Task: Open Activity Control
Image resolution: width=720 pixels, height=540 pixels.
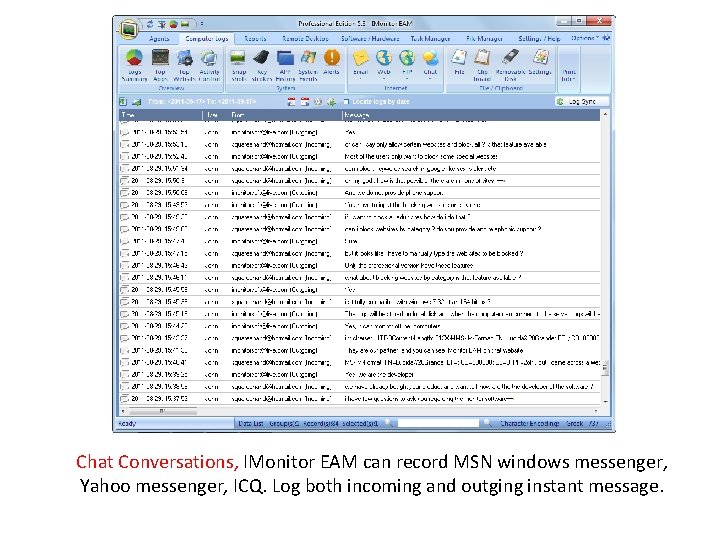Action: tap(209, 65)
